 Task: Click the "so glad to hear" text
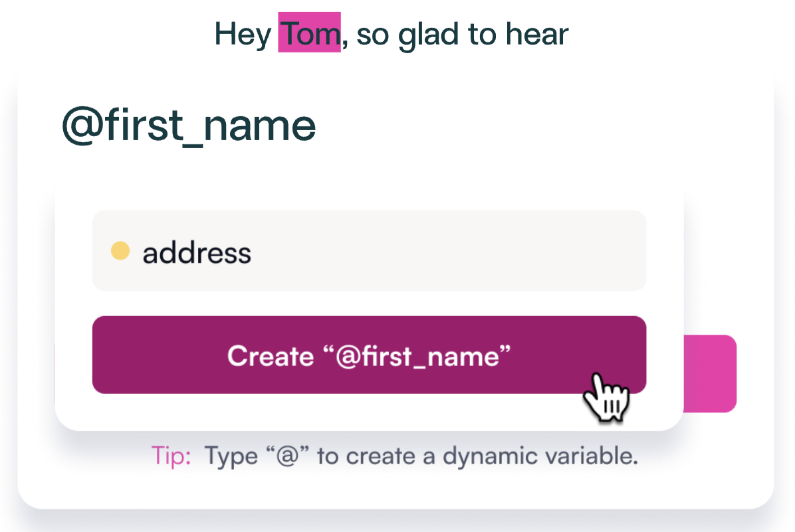tap(461, 35)
